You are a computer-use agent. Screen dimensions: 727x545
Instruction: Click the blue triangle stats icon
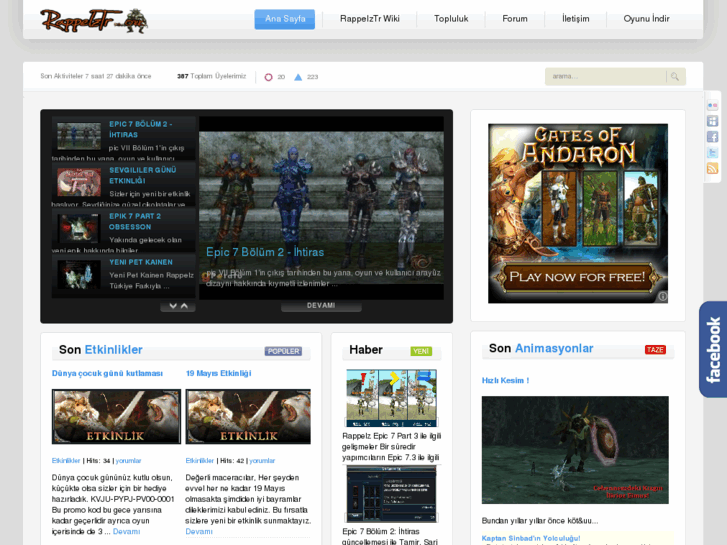298,77
